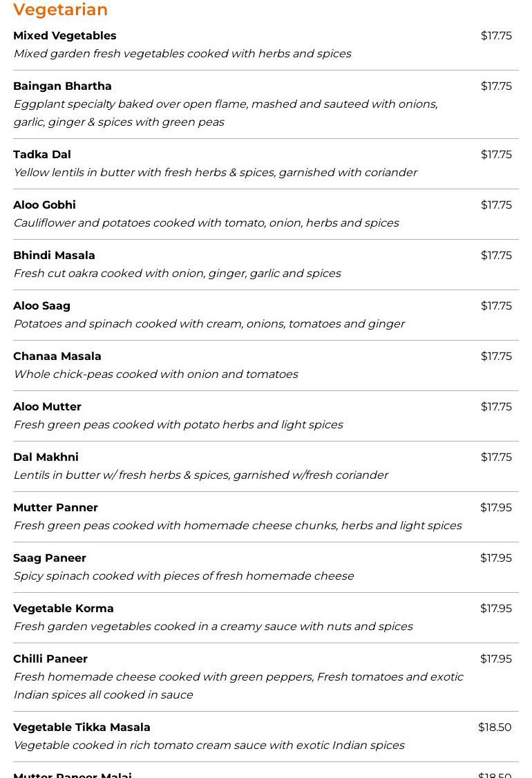The width and height of the screenshot is (532, 778).
Task: Click the Mixed Vegetables $17.75 price
Action: pos(496,36)
